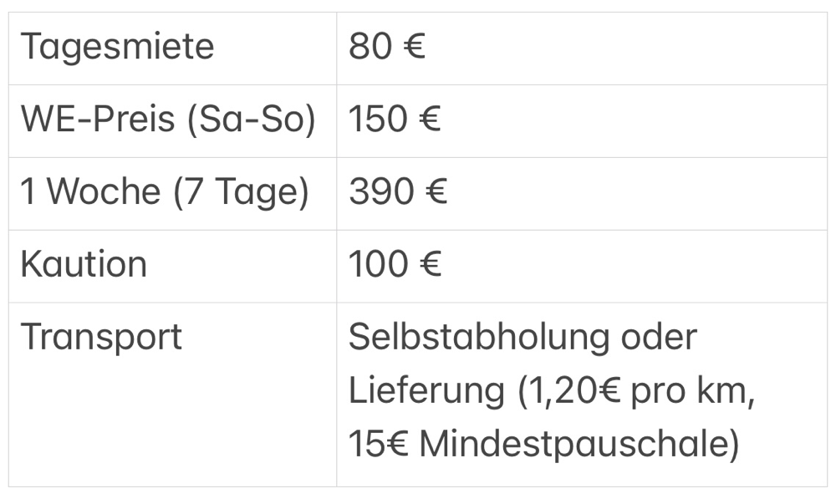Select the Kaution label cell
The width and height of the screenshot is (836, 504).
(172, 267)
